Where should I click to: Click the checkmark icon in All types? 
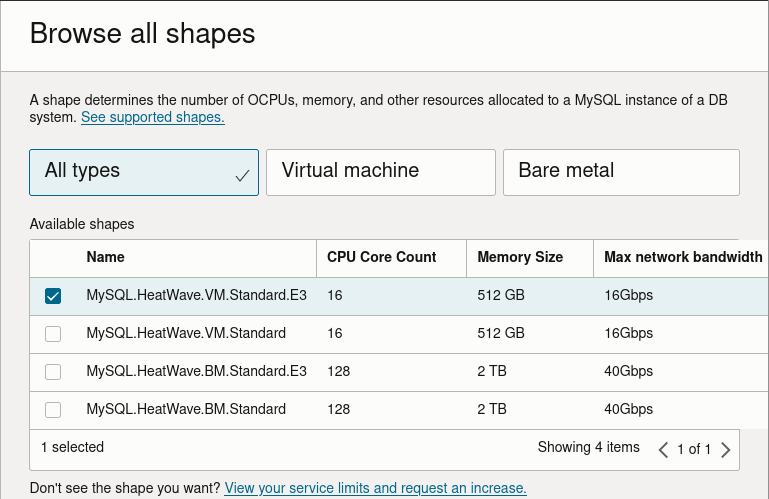[242, 175]
